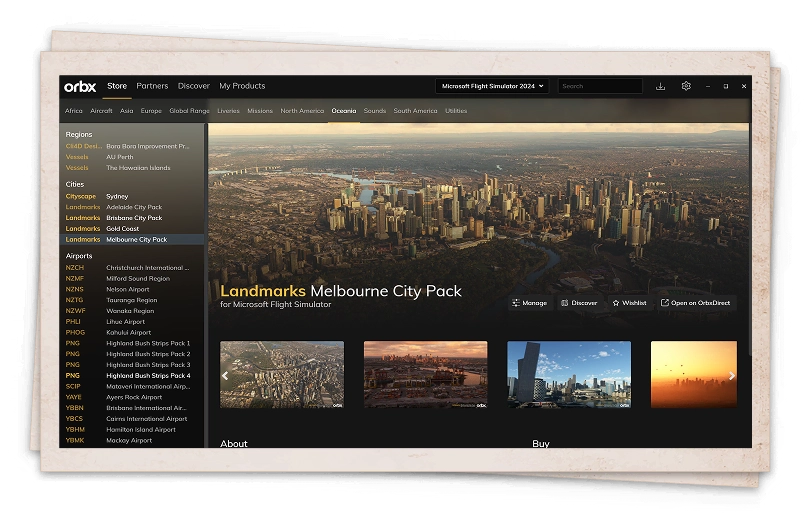Click the previous arrow on the screenshot carousel
This screenshot has width=810, height=520.
tap(225, 376)
